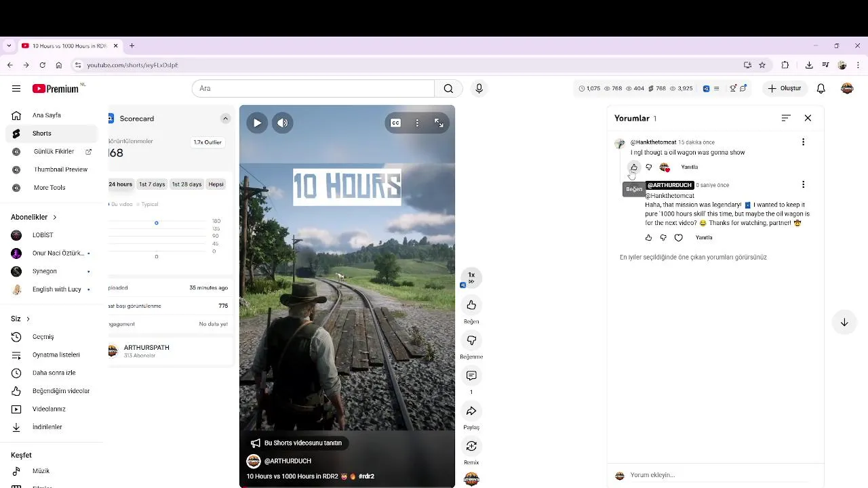Open browser extensions puzzle icon
The width and height of the screenshot is (868, 488).
pyautogui.click(x=785, y=65)
